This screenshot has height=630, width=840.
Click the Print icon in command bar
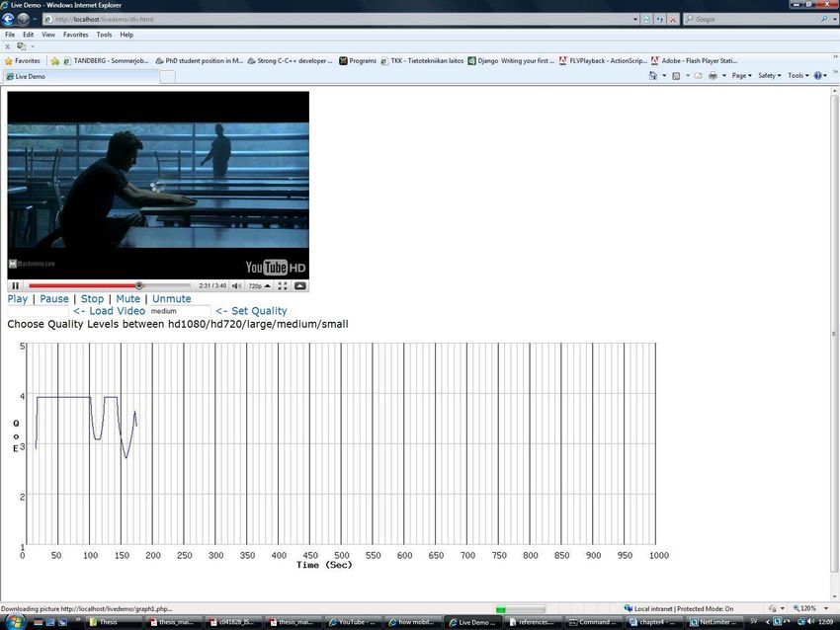pos(713,76)
